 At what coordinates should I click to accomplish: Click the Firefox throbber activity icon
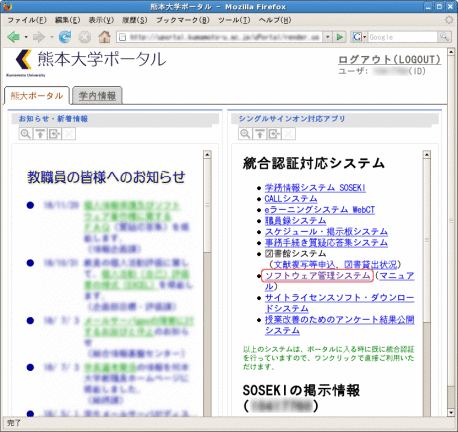click(449, 20)
